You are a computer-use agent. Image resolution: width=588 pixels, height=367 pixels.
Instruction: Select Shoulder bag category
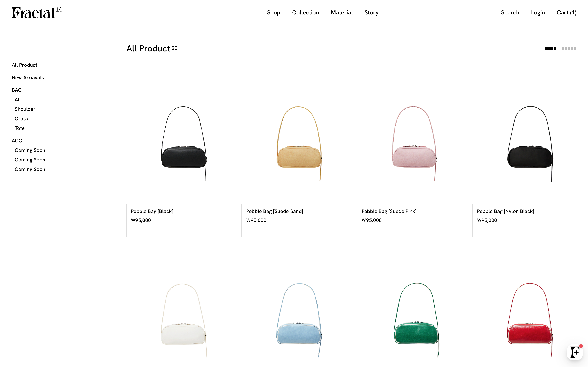click(x=25, y=109)
